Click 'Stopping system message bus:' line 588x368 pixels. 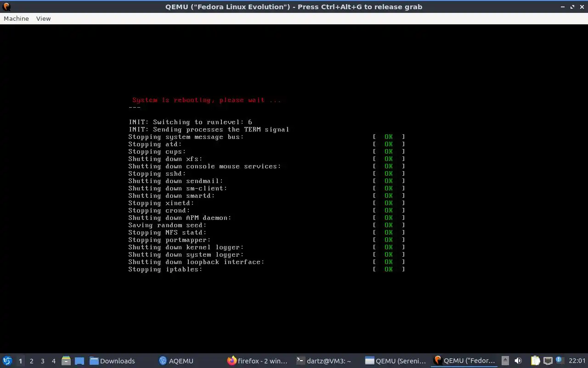click(186, 137)
